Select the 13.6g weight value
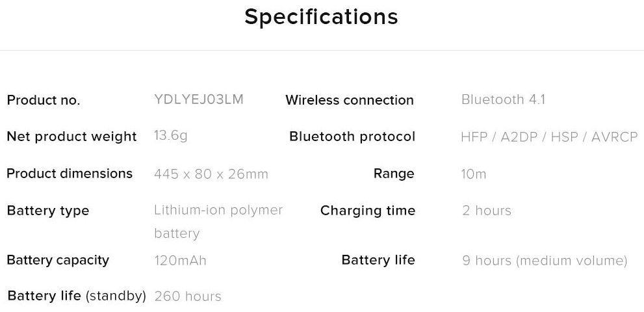The image size is (644, 312). tap(171, 136)
